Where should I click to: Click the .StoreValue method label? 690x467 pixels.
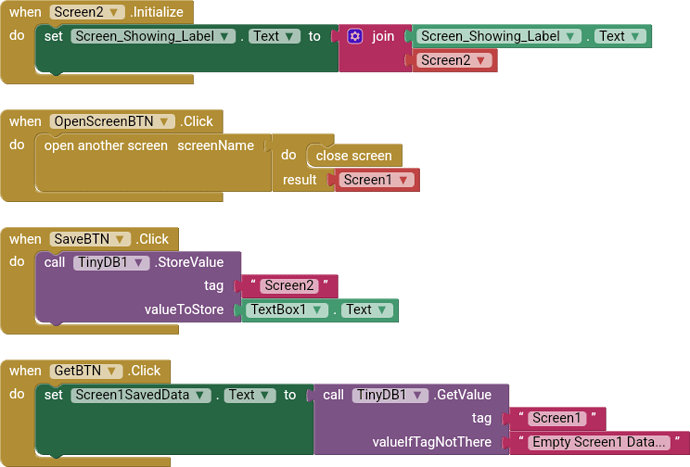click(189, 262)
